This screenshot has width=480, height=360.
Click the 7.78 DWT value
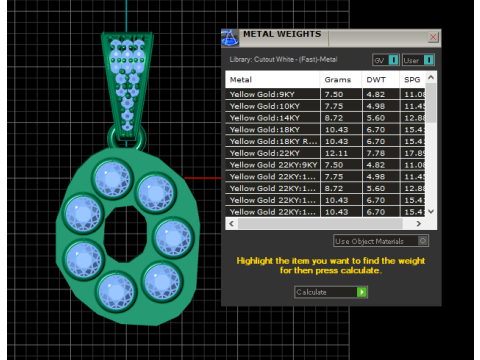(x=376, y=153)
